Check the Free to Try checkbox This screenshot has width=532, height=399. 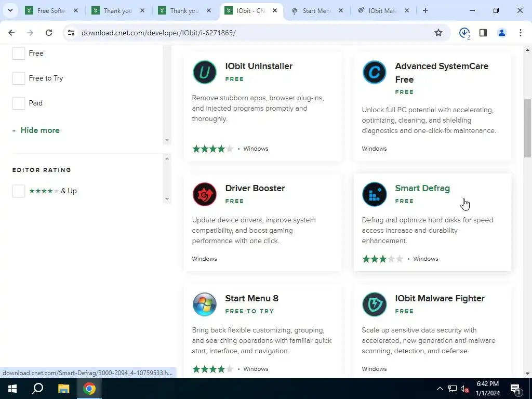click(19, 78)
